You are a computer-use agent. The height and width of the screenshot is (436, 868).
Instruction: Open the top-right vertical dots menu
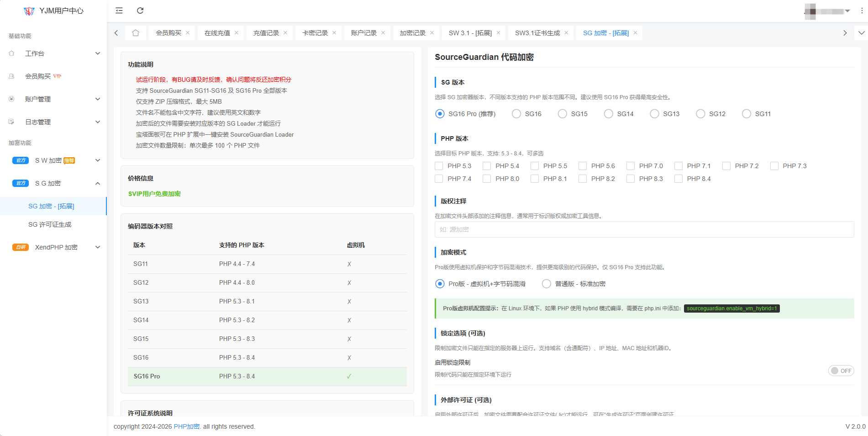(862, 11)
